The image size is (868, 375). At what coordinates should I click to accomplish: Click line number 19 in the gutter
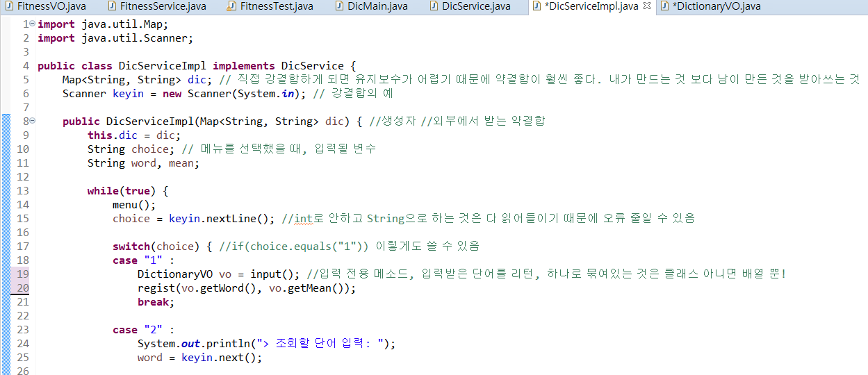click(x=23, y=274)
